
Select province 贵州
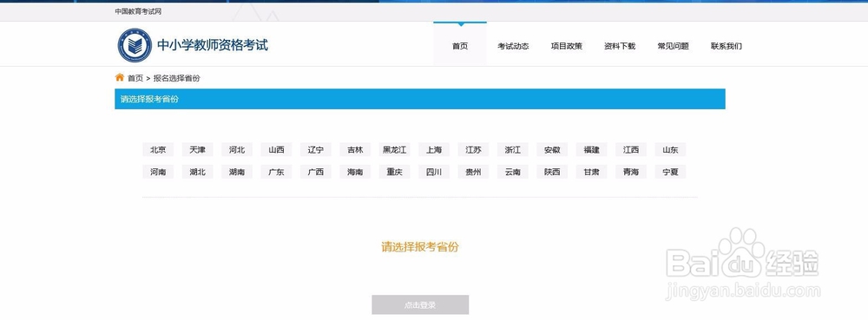pos(473,172)
